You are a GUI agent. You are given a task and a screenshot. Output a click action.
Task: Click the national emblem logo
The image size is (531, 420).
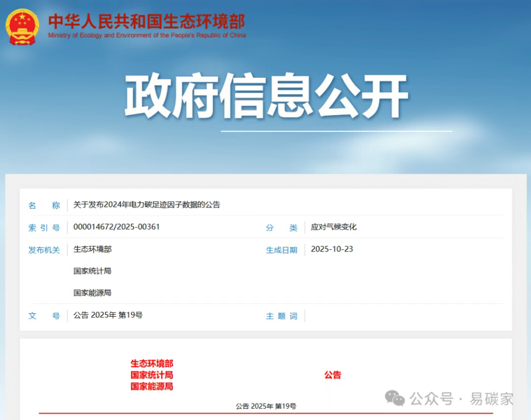point(22,25)
